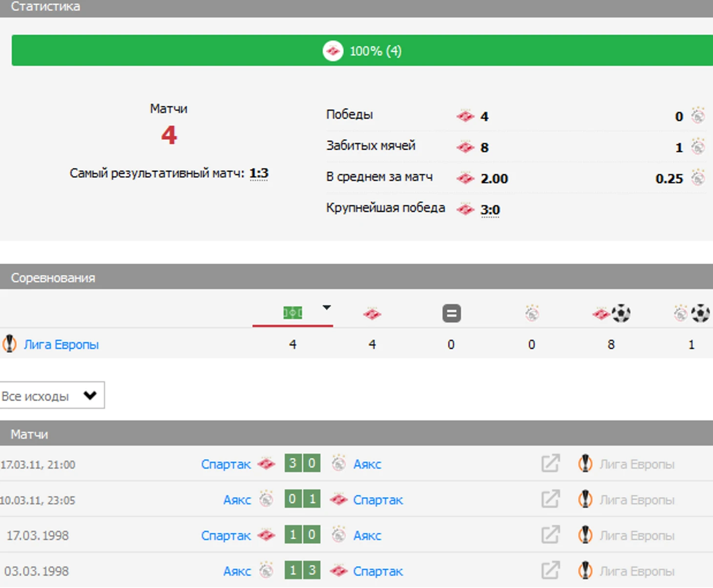This screenshot has height=588, width=713.
Task: Open external link icon for 17.03.11 match
Action: pos(550,463)
